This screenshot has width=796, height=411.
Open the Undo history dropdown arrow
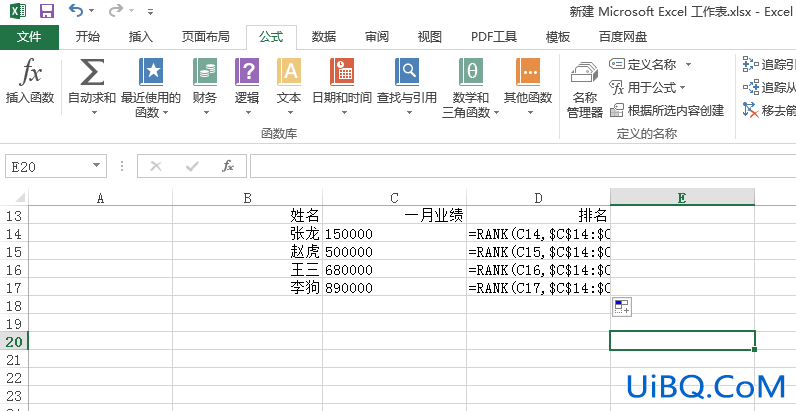pyautogui.click(x=91, y=11)
